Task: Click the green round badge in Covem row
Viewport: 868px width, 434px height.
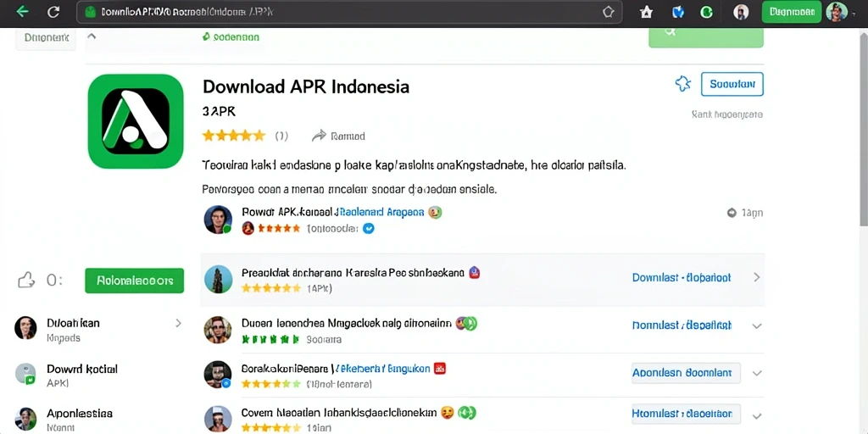Action: click(x=468, y=413)
